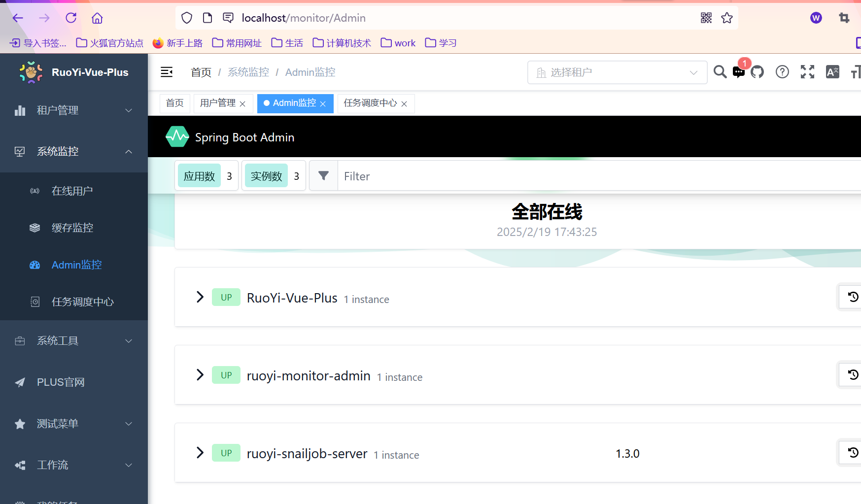Open the browser home page
The width and height of the screenshot is (861, 504).
(x=97, y=18)
